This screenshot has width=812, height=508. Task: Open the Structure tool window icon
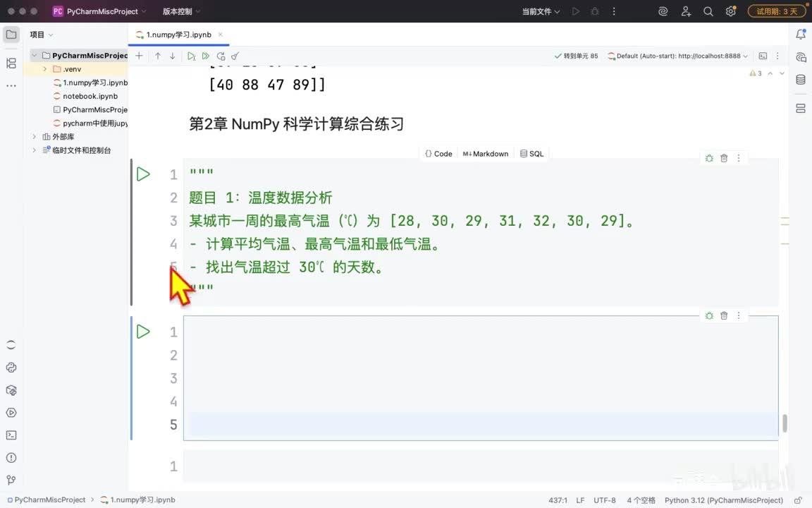(x=11, y=64)
